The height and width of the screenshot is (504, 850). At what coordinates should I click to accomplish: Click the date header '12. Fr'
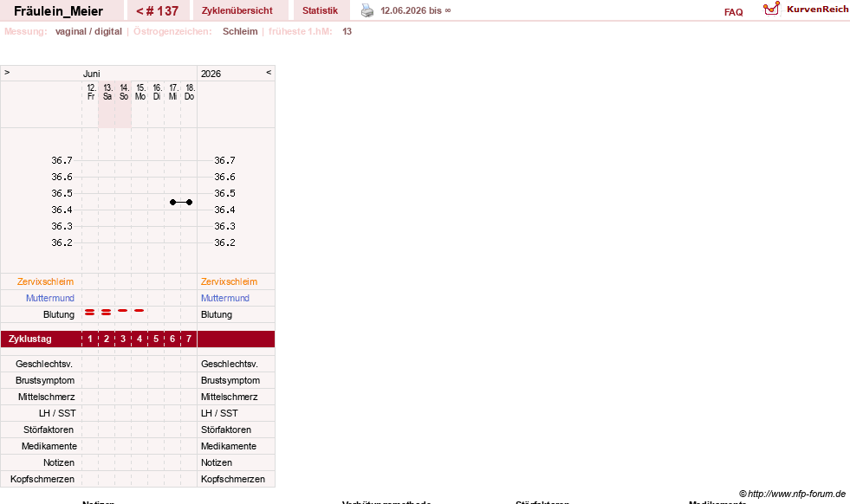click(91, 92)
